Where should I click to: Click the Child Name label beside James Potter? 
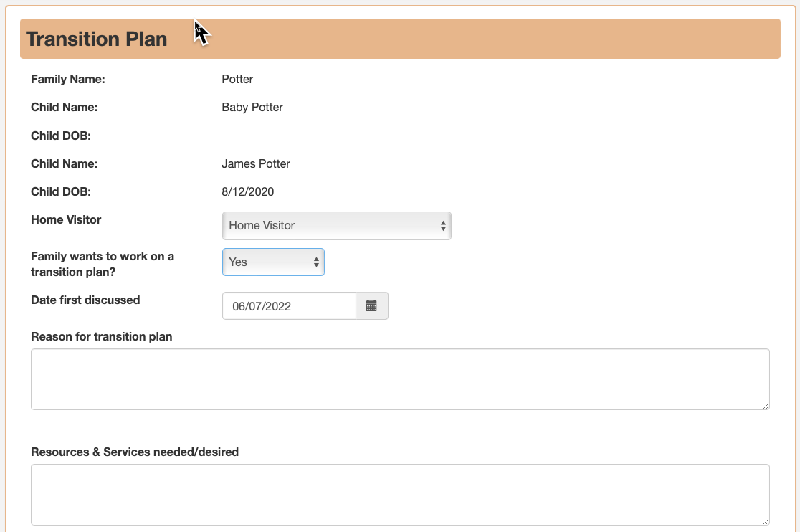tap(65, 163)
